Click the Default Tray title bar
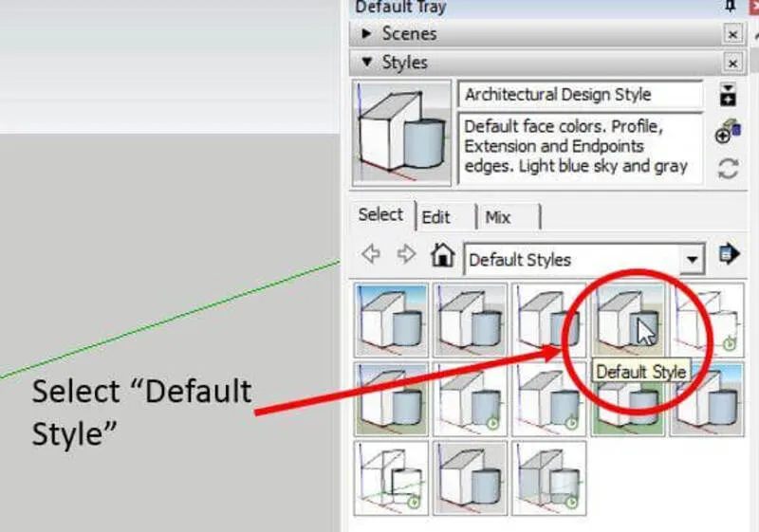 click(x=547, y=7)
